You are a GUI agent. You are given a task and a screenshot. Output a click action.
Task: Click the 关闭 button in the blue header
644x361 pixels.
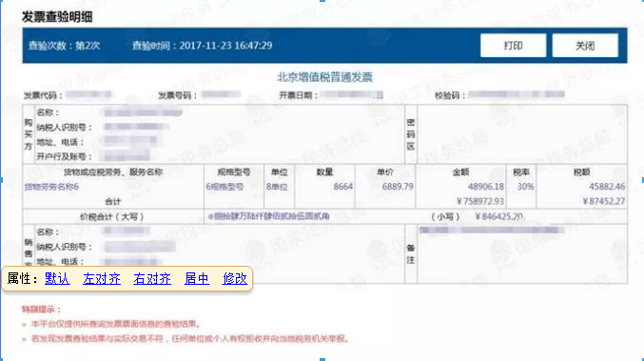[585, 46]
